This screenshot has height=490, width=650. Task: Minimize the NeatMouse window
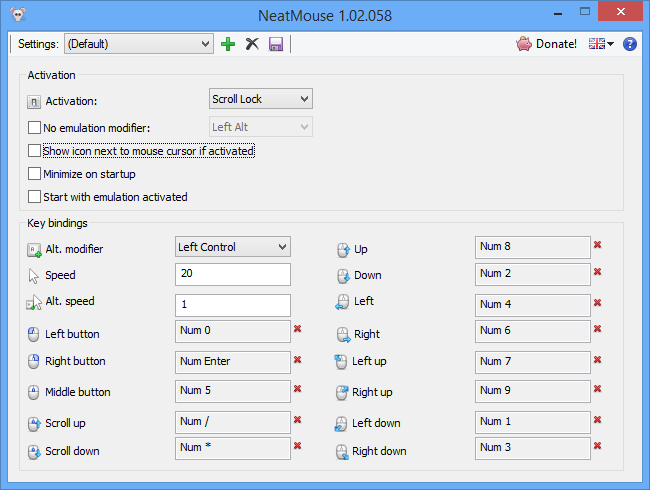[x=558, y=12]
